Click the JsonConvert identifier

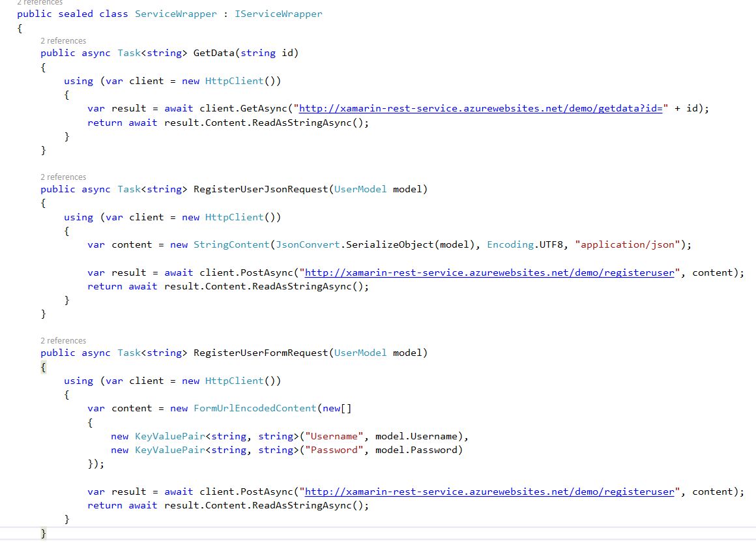click(307, 244)
